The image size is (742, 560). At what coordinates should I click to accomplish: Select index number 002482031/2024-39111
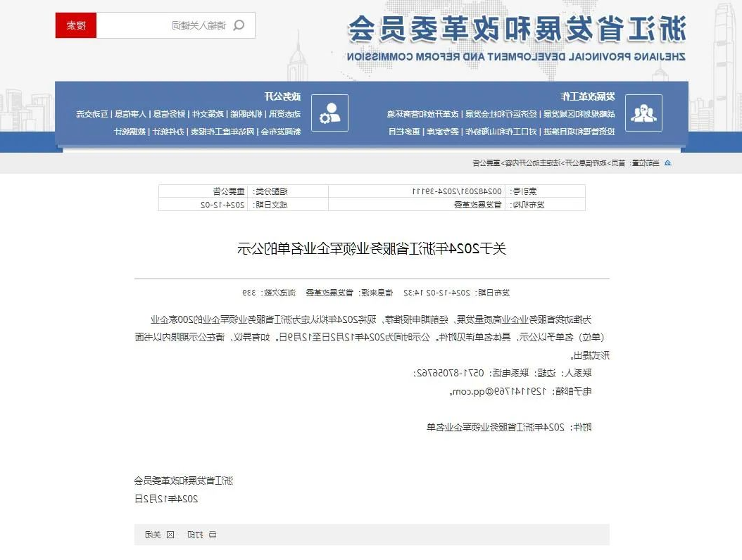point(457,191)
